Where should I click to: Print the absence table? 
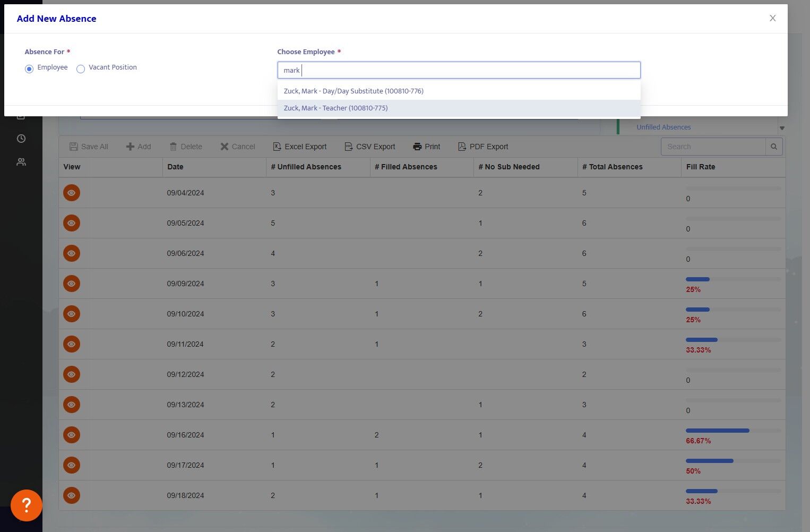[x=427, y=147]
